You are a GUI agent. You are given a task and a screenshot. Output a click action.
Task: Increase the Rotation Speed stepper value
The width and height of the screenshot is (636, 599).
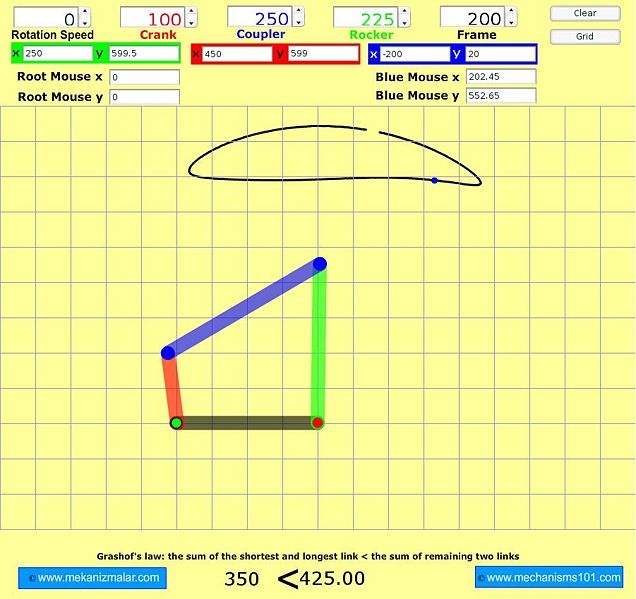85,12
